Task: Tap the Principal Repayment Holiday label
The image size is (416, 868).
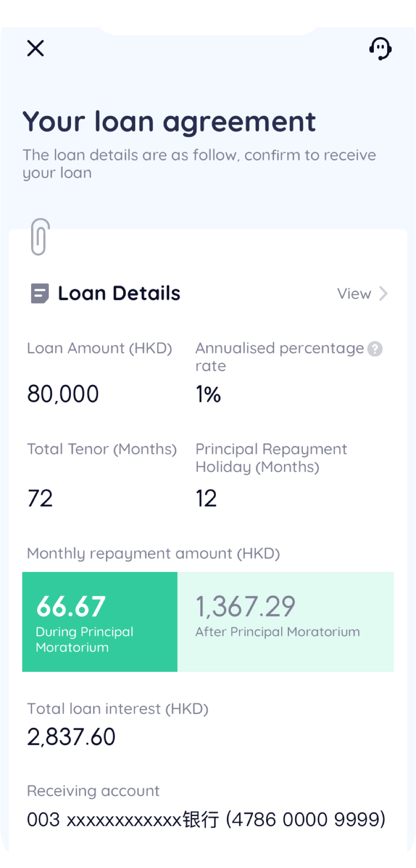Action: [271, 458]
